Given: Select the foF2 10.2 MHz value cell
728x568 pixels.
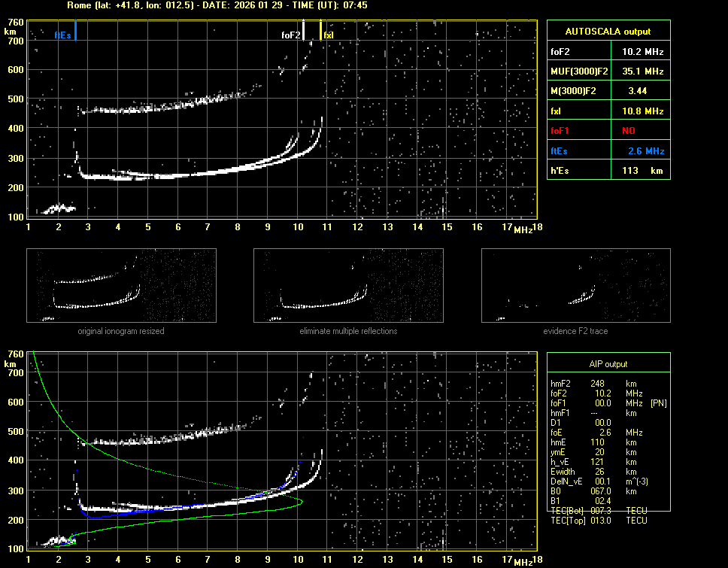Looking at the screenshot, I should pyautogui.click(x=642, y=51).
